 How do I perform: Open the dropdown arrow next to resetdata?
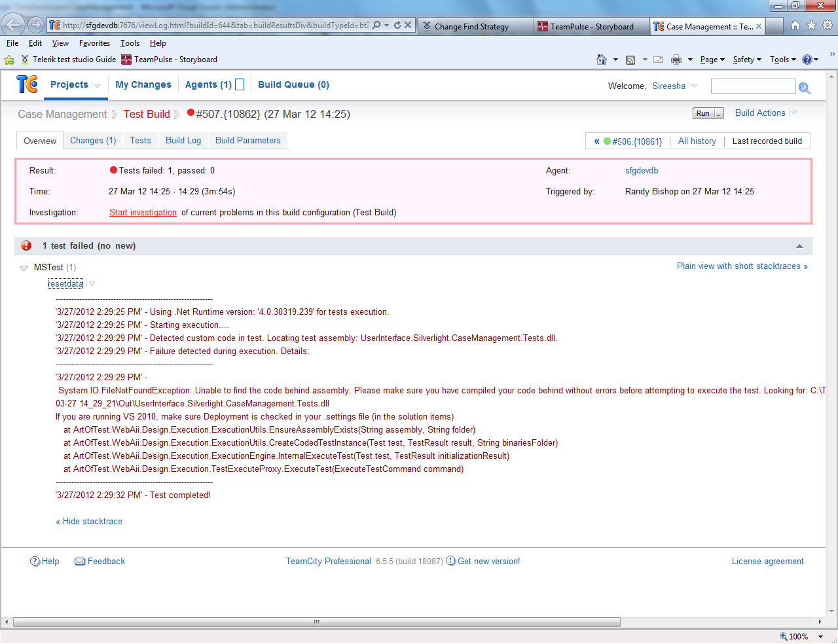92,283
